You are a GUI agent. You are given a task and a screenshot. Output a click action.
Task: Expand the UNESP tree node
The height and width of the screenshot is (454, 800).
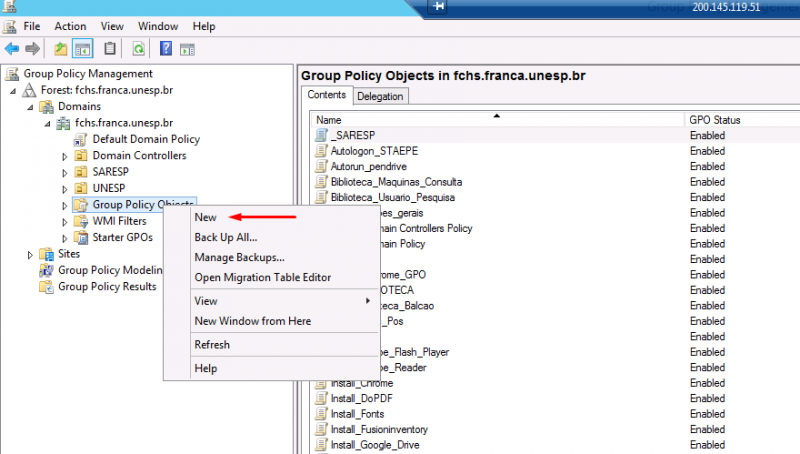(65, 189)
